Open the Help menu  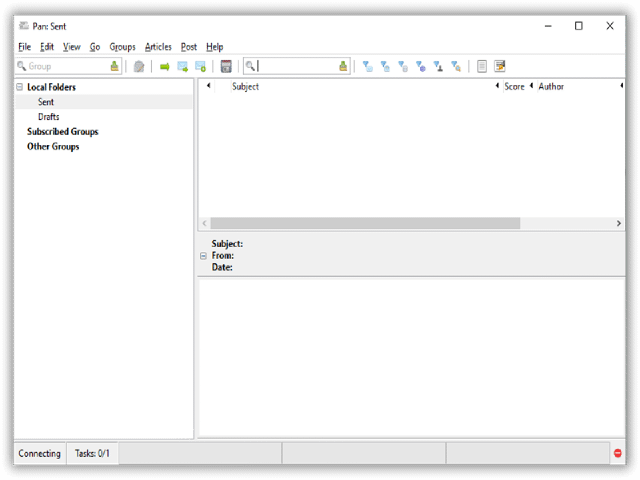[x=215, y=47]
